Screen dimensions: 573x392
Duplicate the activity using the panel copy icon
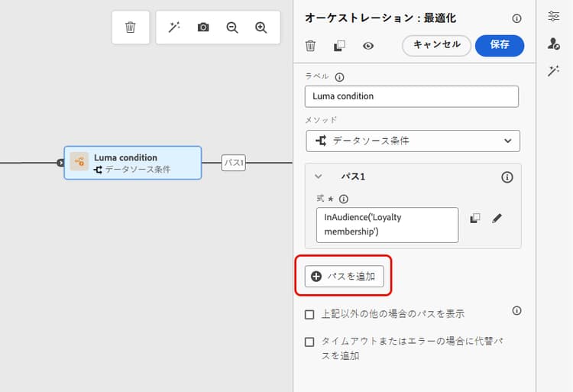pos(339,46)
